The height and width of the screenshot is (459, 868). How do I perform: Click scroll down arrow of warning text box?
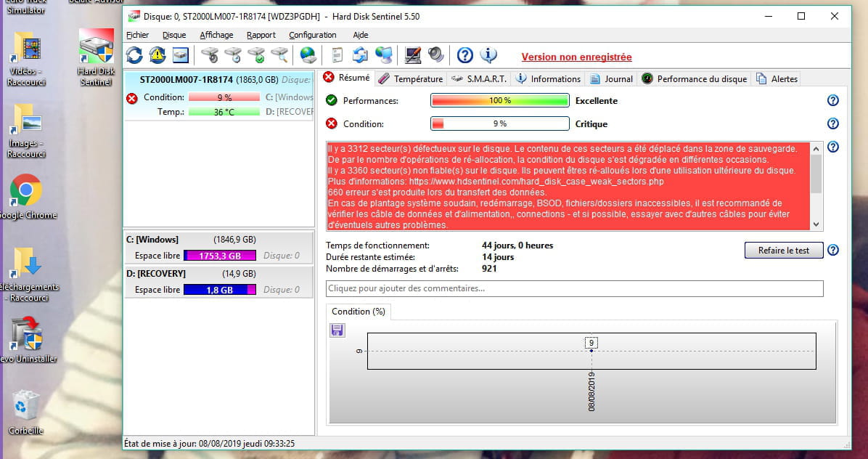pos(816,224)
